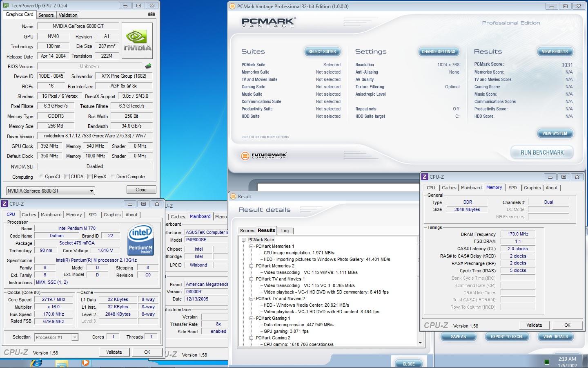Screen dimensions: 588x368
Task: Click the green system tray icon
Action: (x=547, y=362)
